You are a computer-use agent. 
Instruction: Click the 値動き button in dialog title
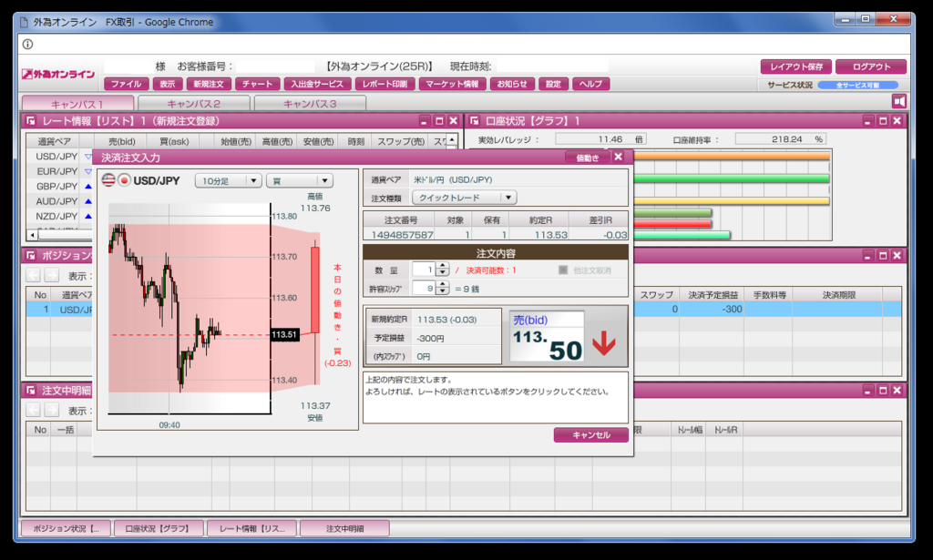(587, 158)
